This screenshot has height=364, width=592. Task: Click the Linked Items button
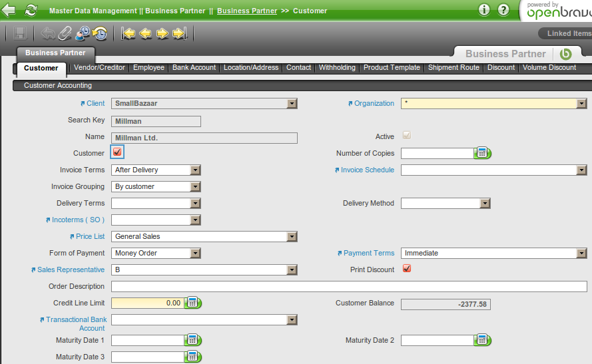(x=568, y=33)
